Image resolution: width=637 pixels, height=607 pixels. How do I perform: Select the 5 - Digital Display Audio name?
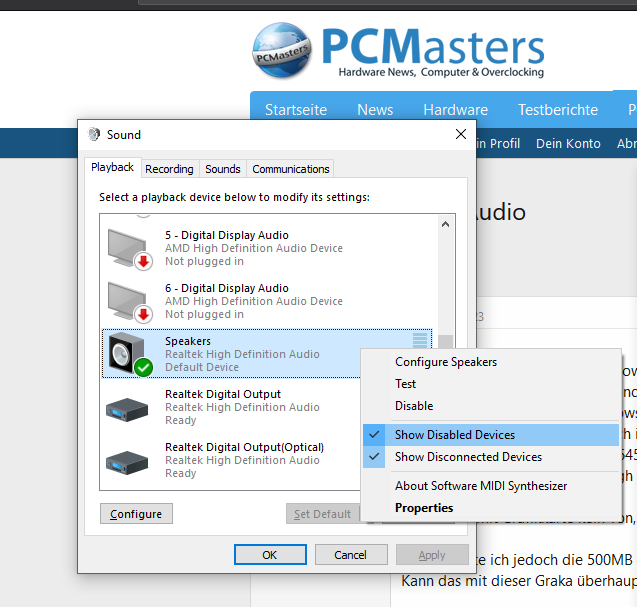click(x=227, y=235)
